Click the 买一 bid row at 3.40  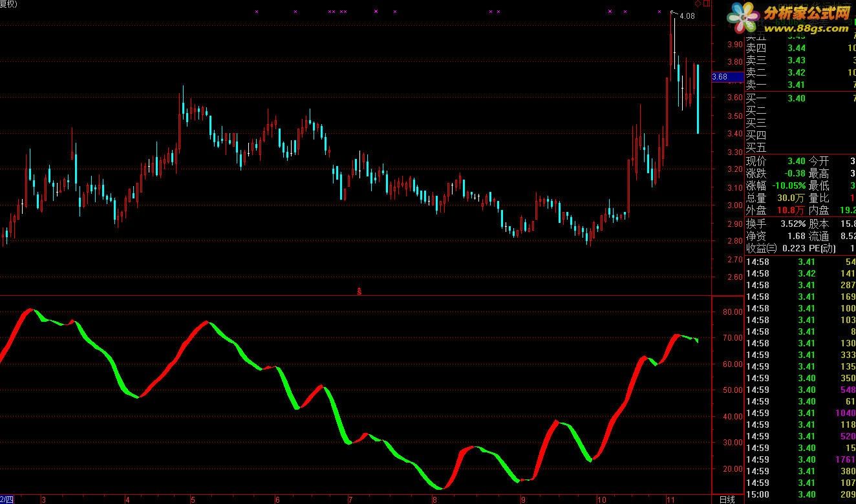click(x=800, y=98)
